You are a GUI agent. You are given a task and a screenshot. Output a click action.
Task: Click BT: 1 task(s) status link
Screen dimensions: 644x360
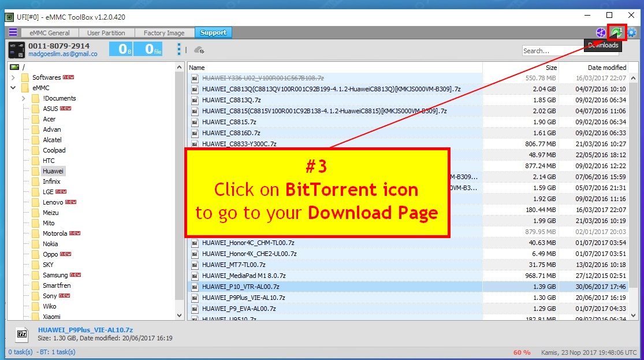point(58,352)
